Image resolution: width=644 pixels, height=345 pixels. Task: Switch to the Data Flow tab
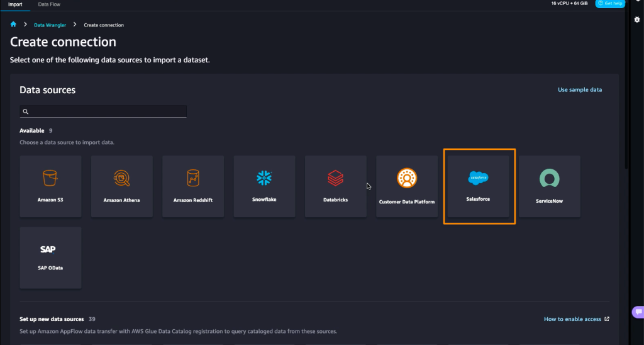(x=49, y=4)
